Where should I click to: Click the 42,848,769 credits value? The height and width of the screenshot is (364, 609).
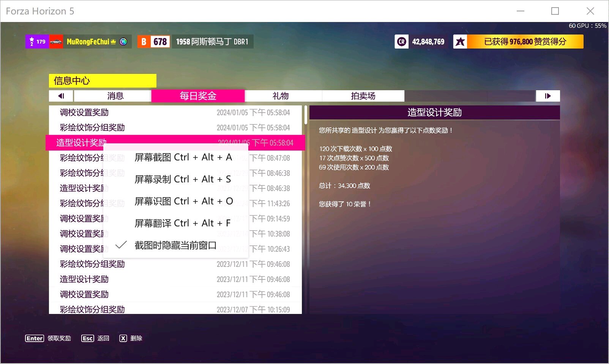click(x=428, y=42)
